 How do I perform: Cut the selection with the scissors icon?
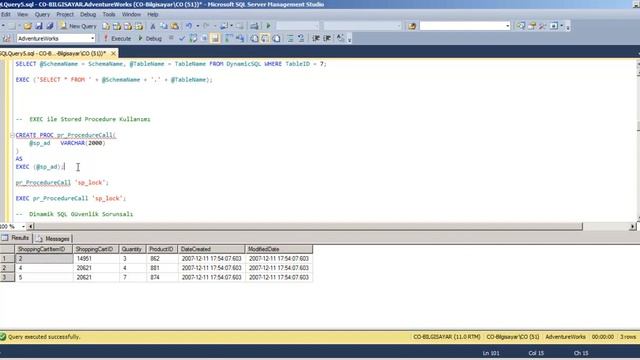153,26
